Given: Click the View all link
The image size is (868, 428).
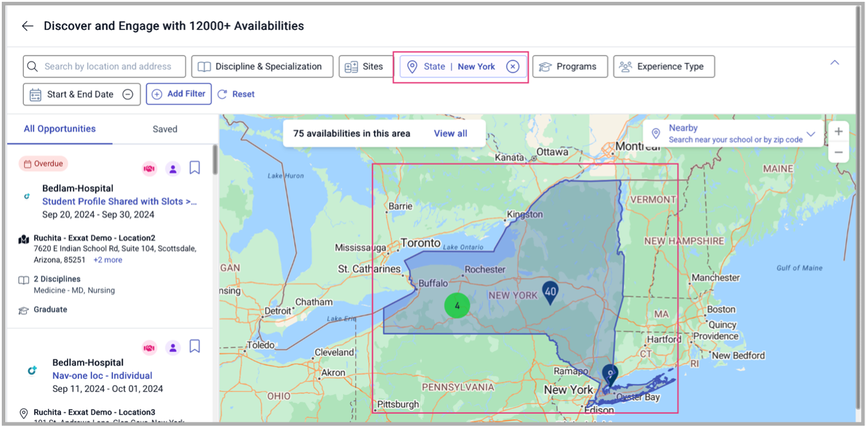Looking at the screenshot, I should (450, 133).
